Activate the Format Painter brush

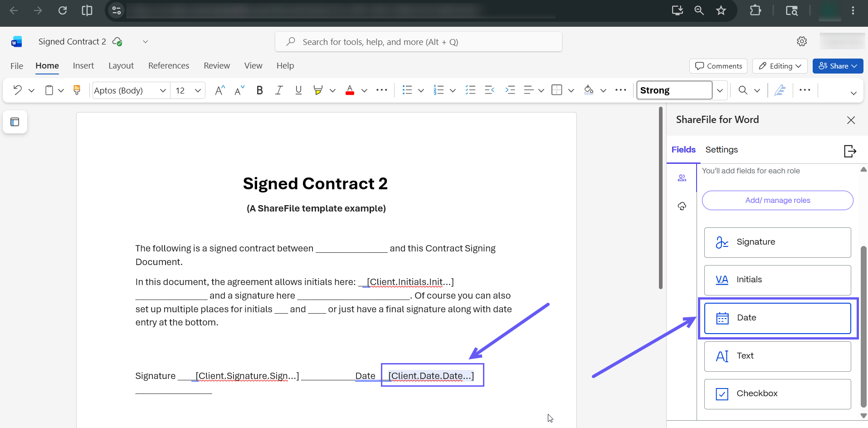click(x=77, y=90)
